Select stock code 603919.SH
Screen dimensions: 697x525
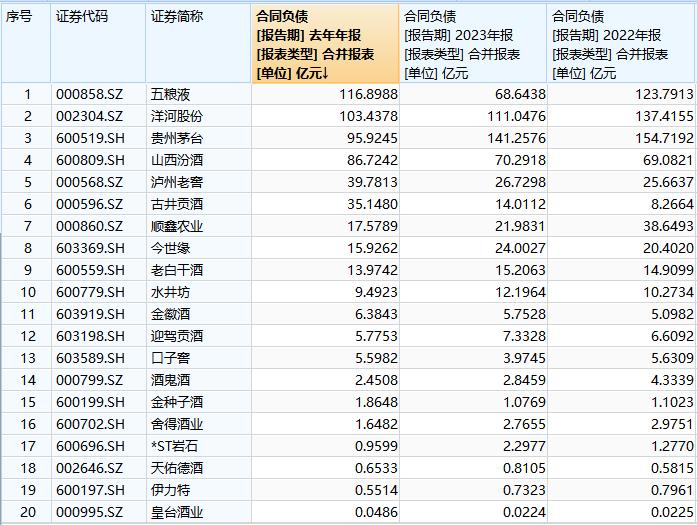click(x=90, y=314)
